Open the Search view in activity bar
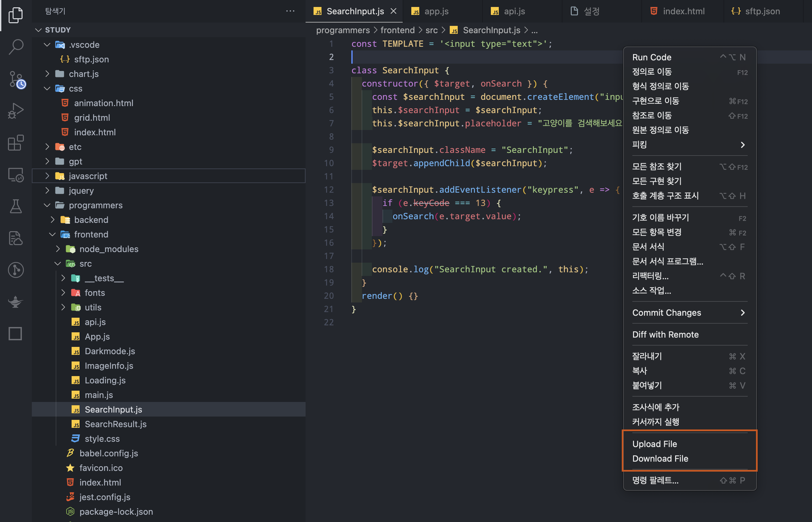 (16, 46)
